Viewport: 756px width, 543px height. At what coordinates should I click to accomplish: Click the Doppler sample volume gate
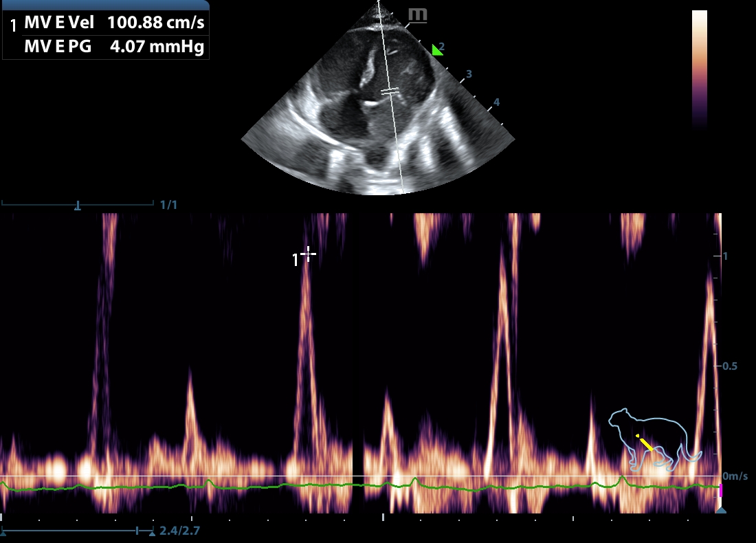390,91
